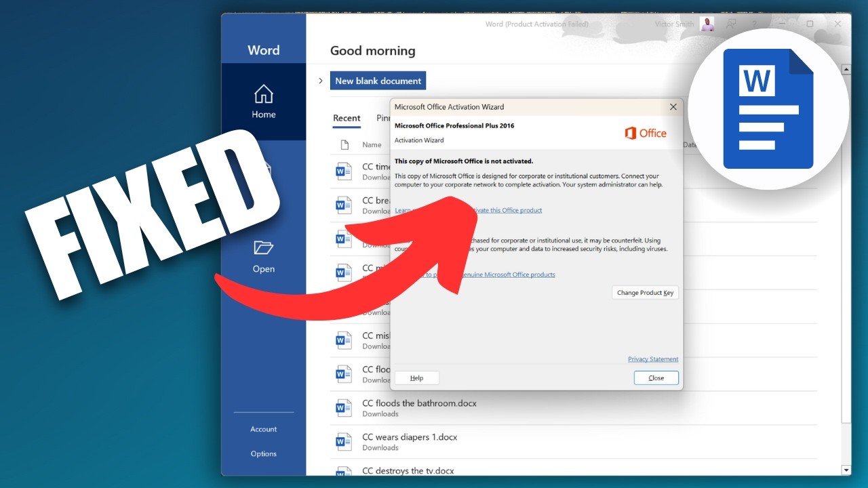This screenshot has width=868, height=488.
Task: Click the user profile picture in title bar
Action: [x=707, y=24]
